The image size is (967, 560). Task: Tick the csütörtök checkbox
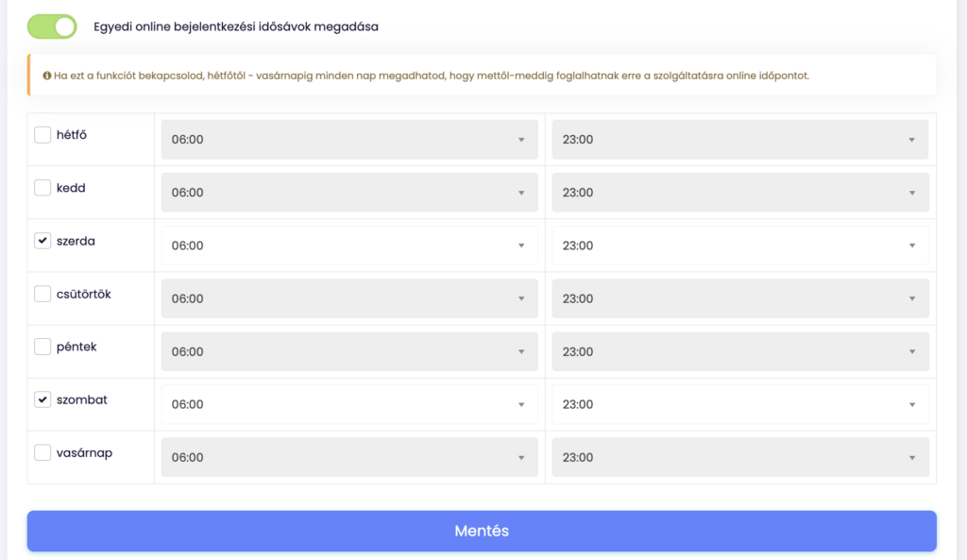pyautogui.click(x=42, y=294)
